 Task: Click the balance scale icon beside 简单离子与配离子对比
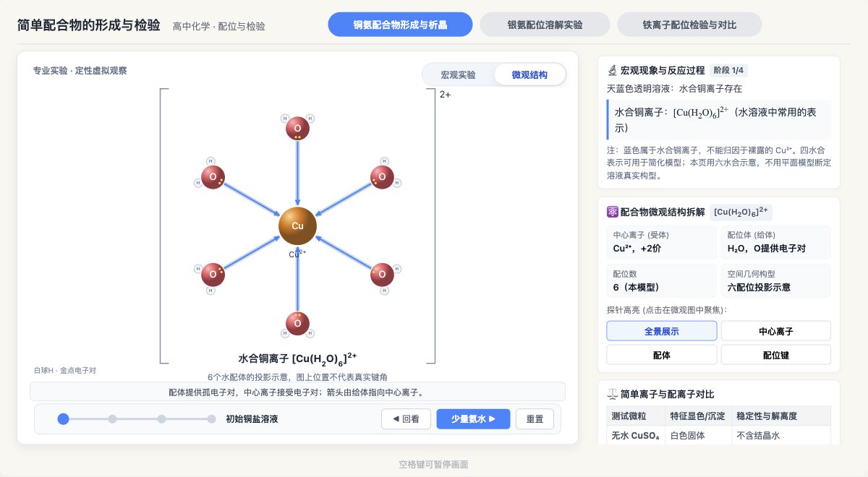tap(612, 394)
